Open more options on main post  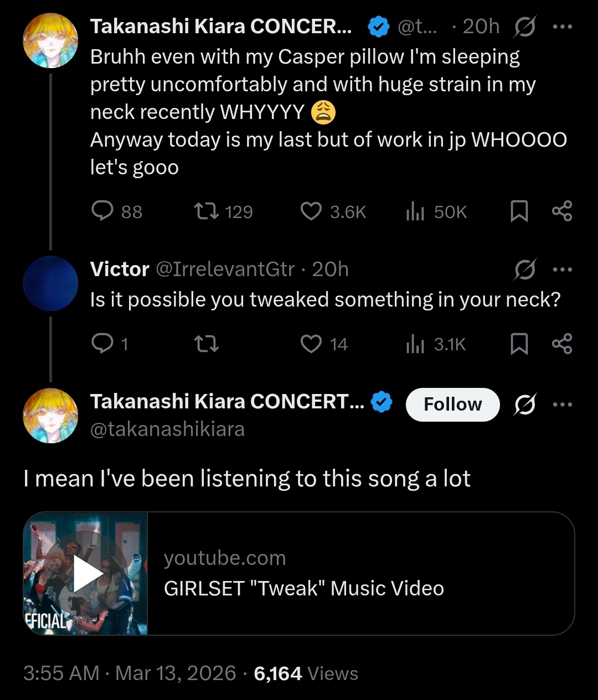(562, 405)
